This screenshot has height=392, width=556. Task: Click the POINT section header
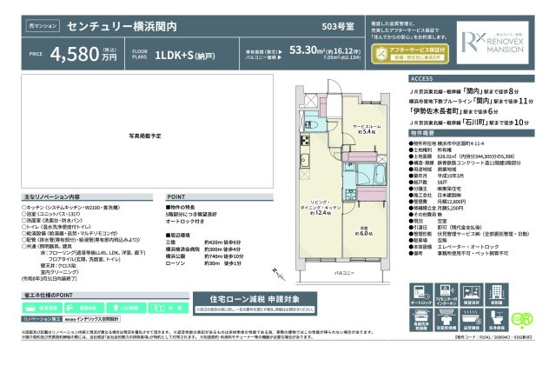coord(219,197)
